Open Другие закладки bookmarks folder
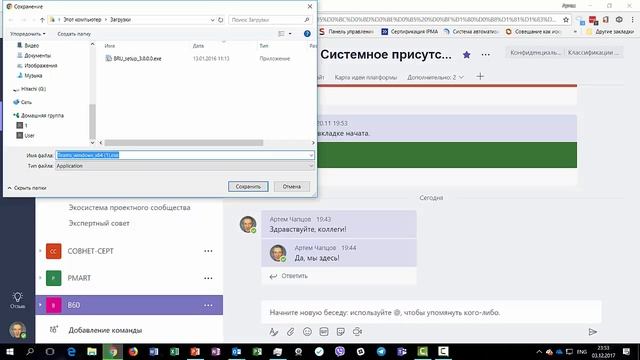 coord(610,31)
